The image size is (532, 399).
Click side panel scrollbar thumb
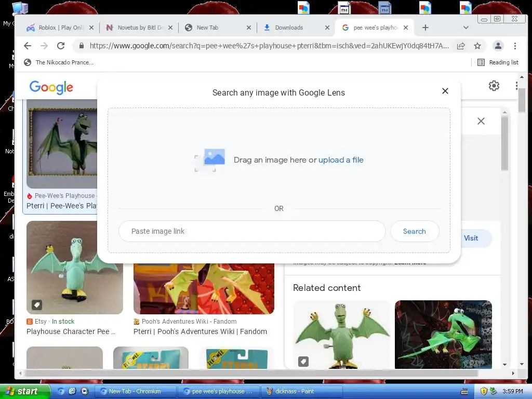click(x=505, y=143)
